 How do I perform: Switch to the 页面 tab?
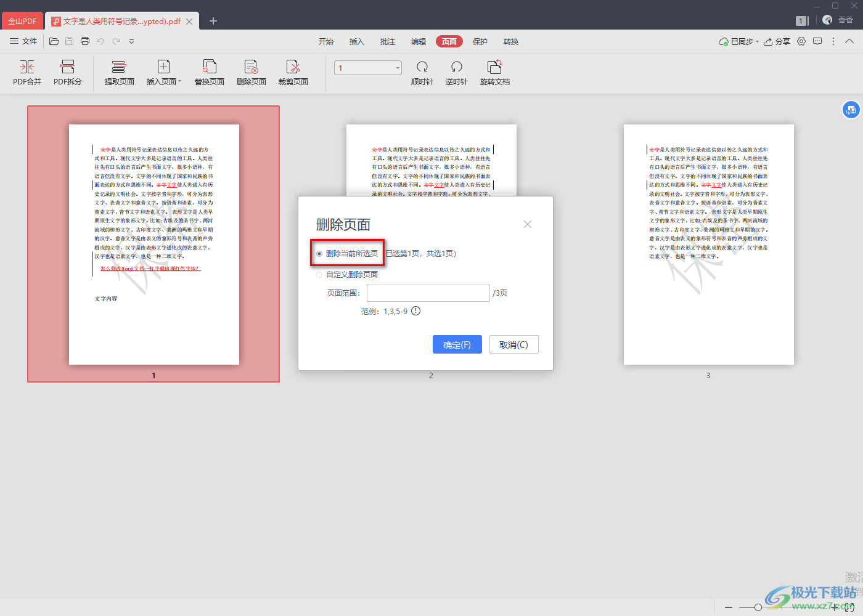coord(449,41)
